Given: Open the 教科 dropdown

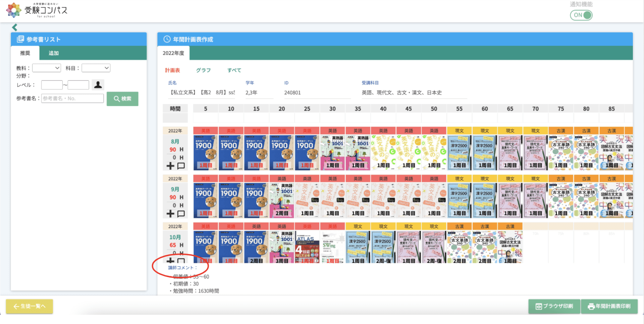Looking at the screenshot, I should [46, 68].
